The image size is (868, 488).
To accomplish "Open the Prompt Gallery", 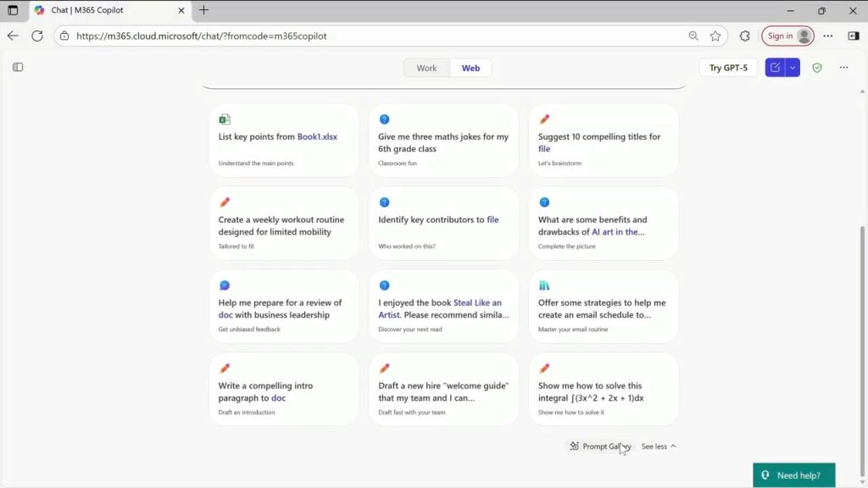I will click(x=600, y=446).
